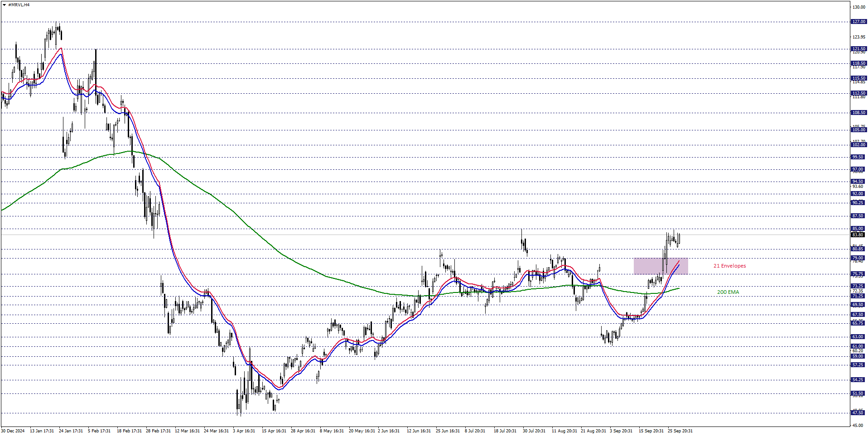Click the "13 Jan 17:31" time label
The height and width of the screenshot is (436, 868).
42,431
